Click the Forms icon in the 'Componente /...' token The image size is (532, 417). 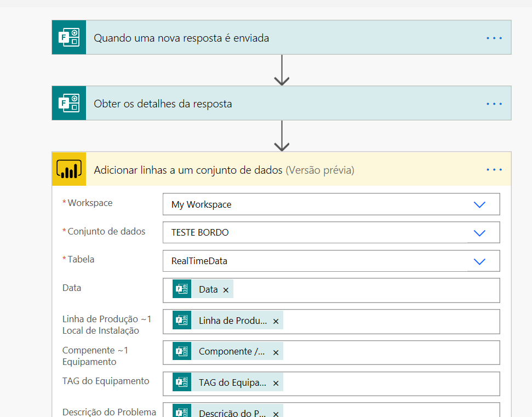point(182,351)
